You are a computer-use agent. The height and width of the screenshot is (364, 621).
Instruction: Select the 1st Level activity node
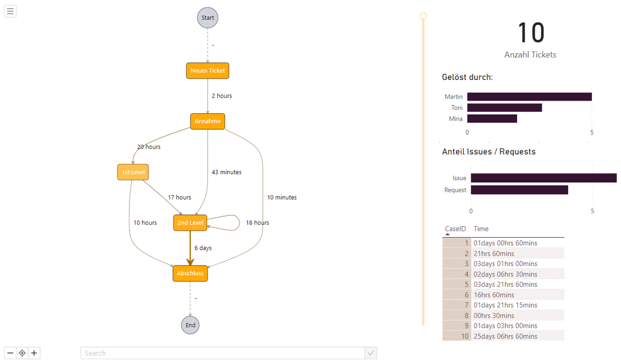coord(132,172)
